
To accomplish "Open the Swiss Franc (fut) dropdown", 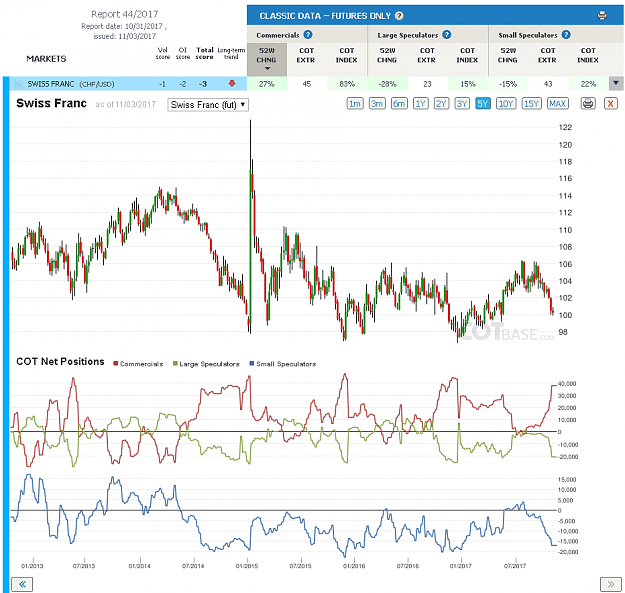I will tap(208, 105).
